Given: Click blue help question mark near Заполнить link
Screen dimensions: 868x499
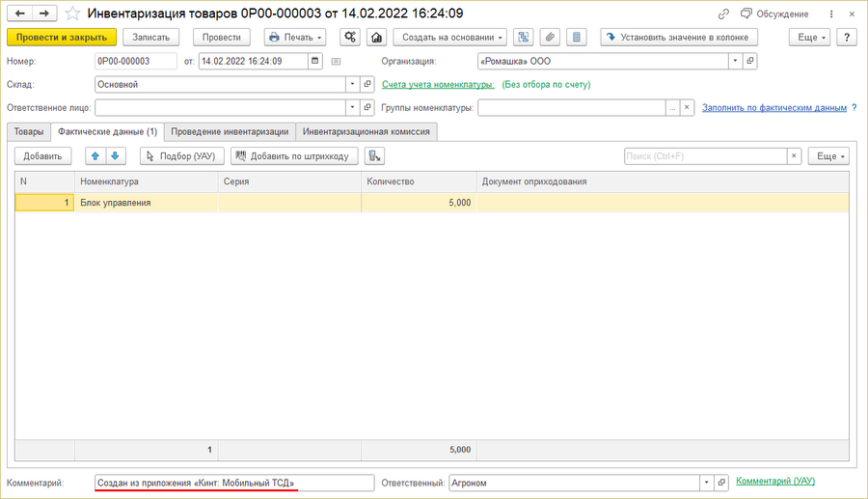Looking at the screenshot, I should [854, 107].
